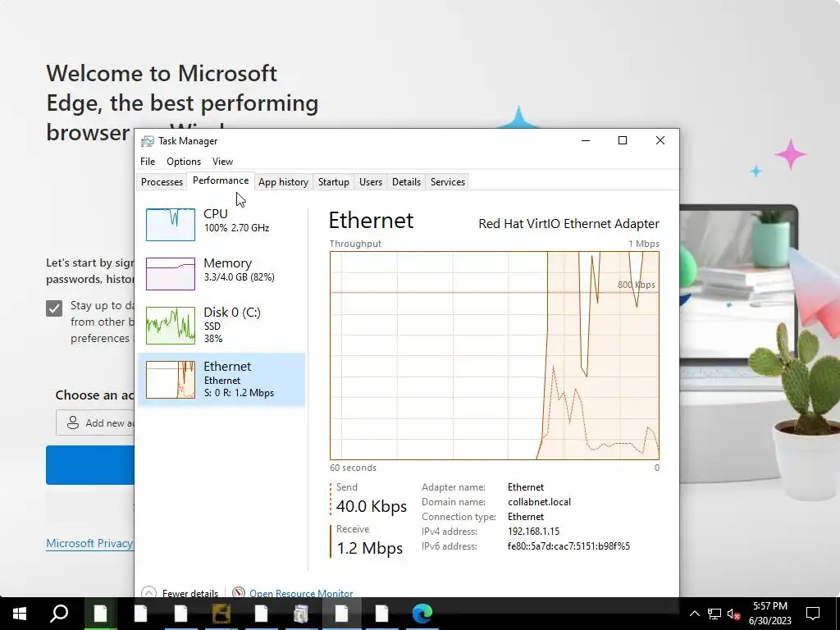Click the Memory 3.3/4.0 GB (82%) text
This screenshot has width=840, height=630.
(240, 277)
